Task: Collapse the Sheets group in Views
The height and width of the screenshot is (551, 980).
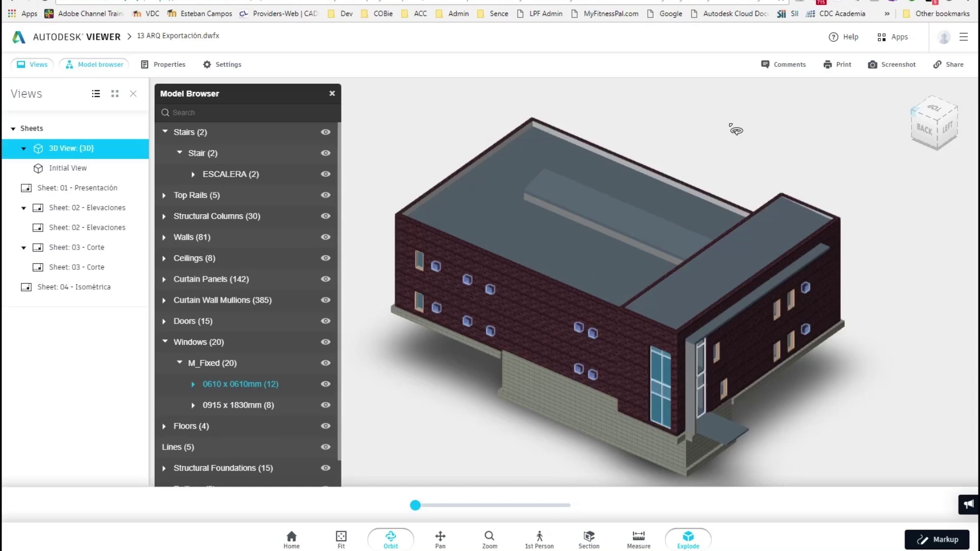Action: (x=13, y=129)
